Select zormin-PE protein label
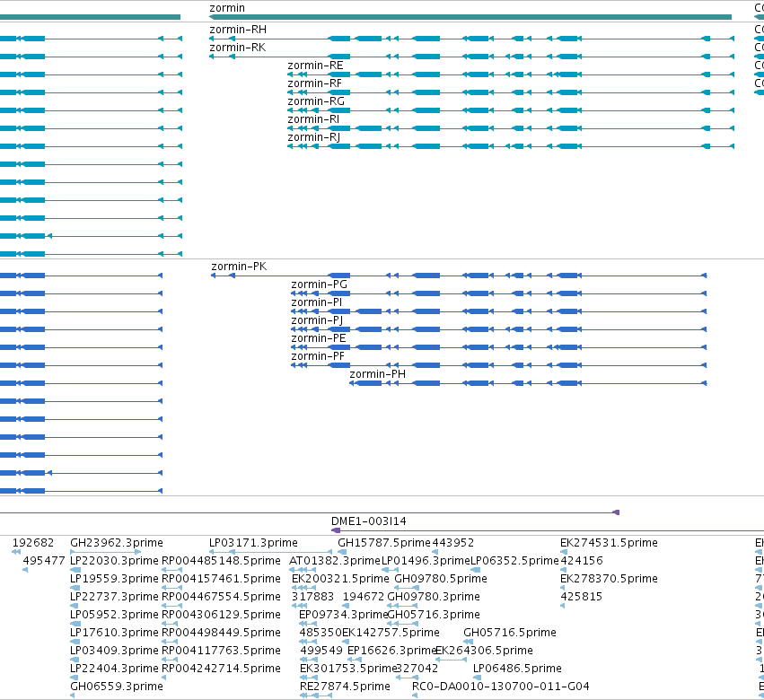Screen dimensions: 764x700 [319, 338]
